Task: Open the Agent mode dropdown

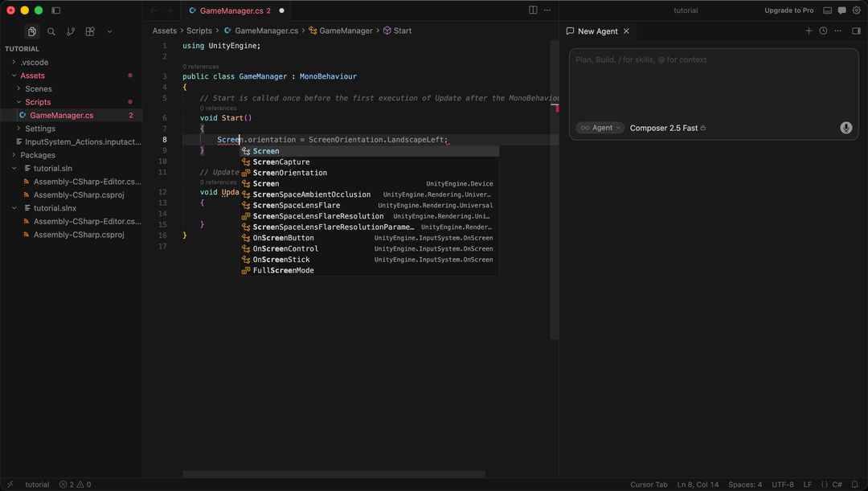Action: click(600, 128)
